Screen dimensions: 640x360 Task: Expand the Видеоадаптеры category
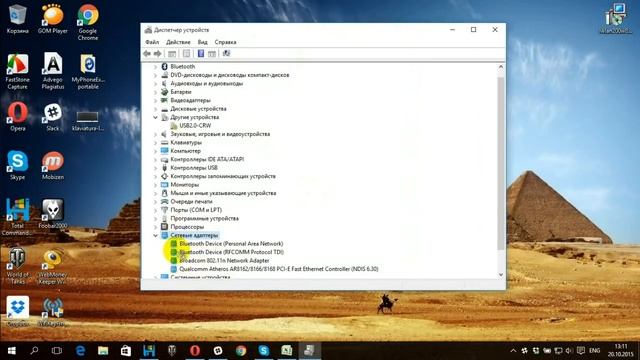[155, 100]
